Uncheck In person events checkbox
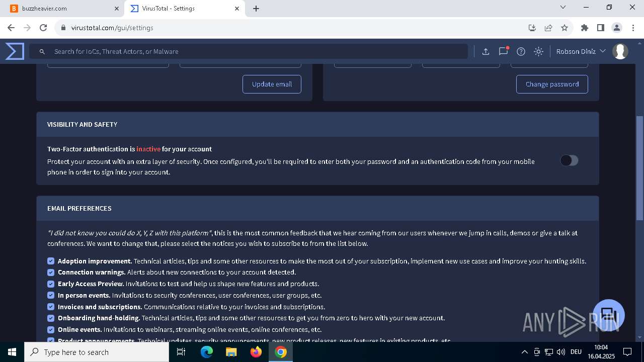Screen dimensions: 644x362 tap(51, 295)
